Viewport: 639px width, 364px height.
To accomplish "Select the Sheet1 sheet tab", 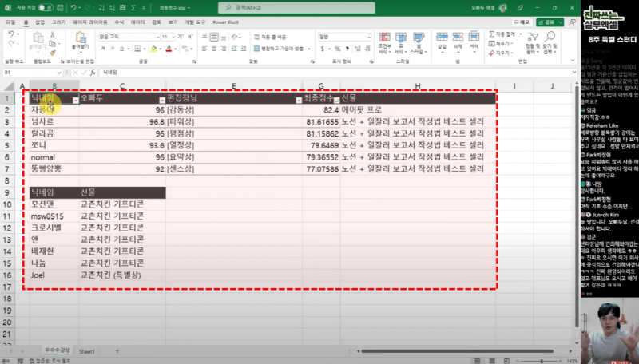I will [x=87, y=351].
